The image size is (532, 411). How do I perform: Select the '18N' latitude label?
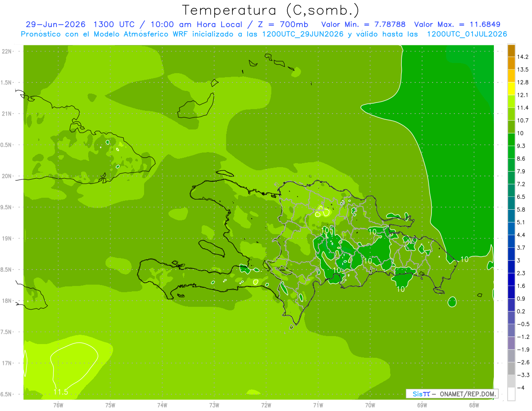[7, 301]
